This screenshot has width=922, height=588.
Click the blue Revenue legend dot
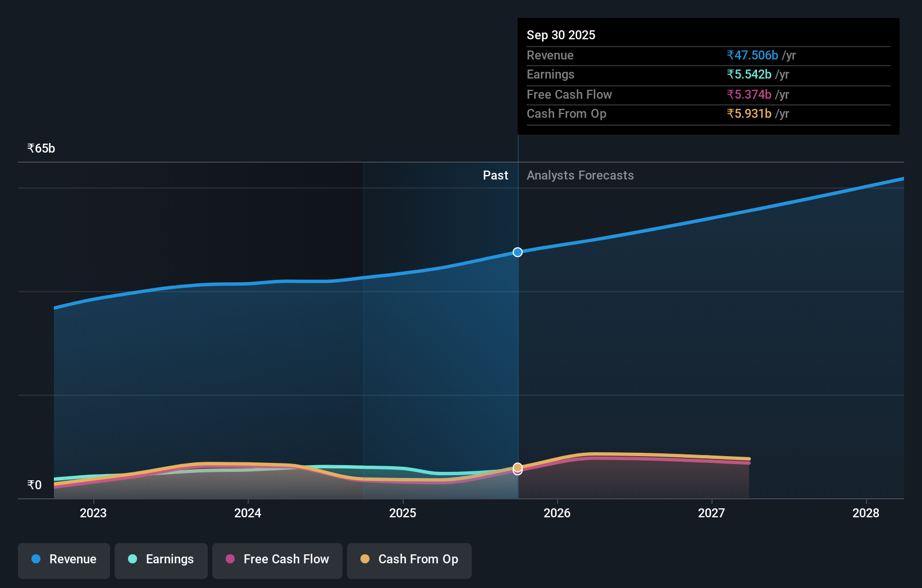[x=36, y=559]
